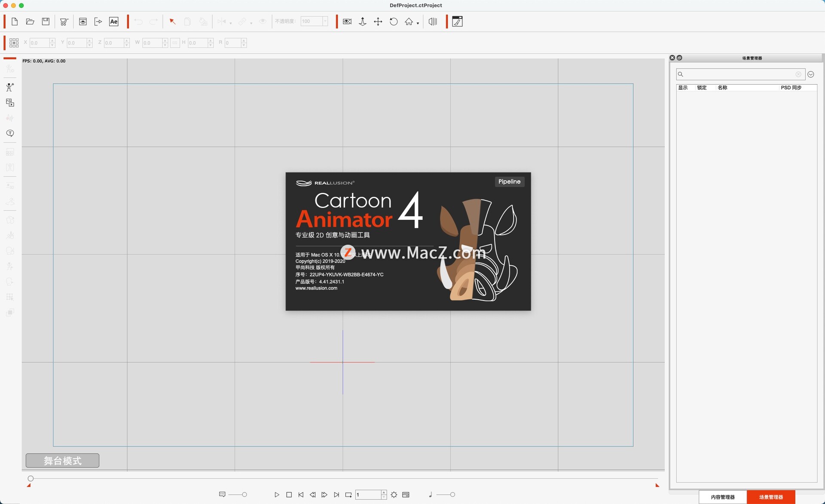
Task: Click www.reallusion.com on the splash screen
Action: 316,288
